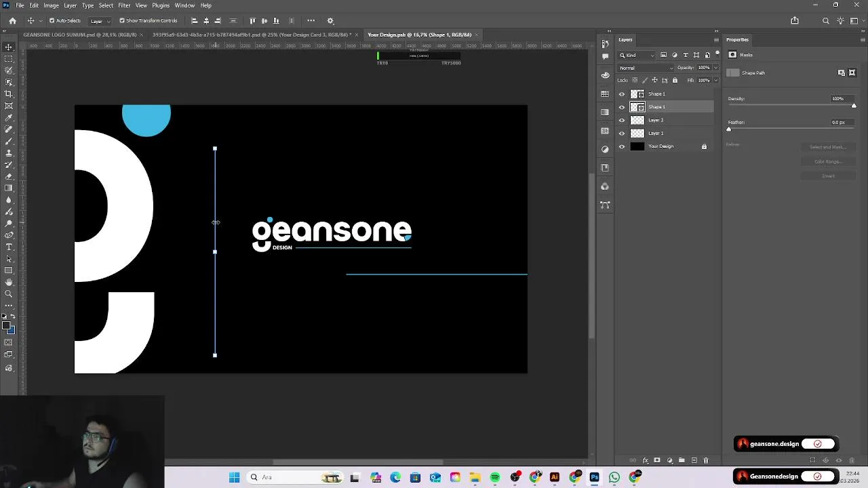Select the Horizontal Type tool
The image size is (868, 488).
(x=9, y=247)
